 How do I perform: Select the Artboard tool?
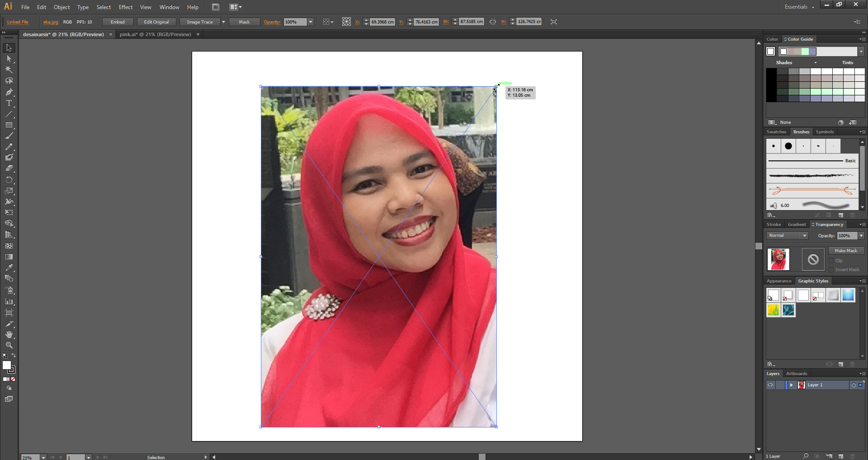pyautogui.click(x=9, y=313)
